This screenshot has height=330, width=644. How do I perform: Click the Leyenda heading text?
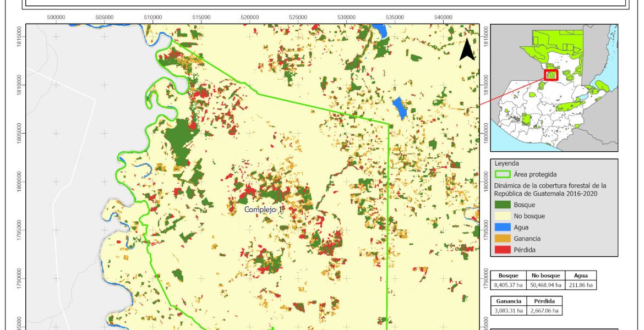coord(508,163)
